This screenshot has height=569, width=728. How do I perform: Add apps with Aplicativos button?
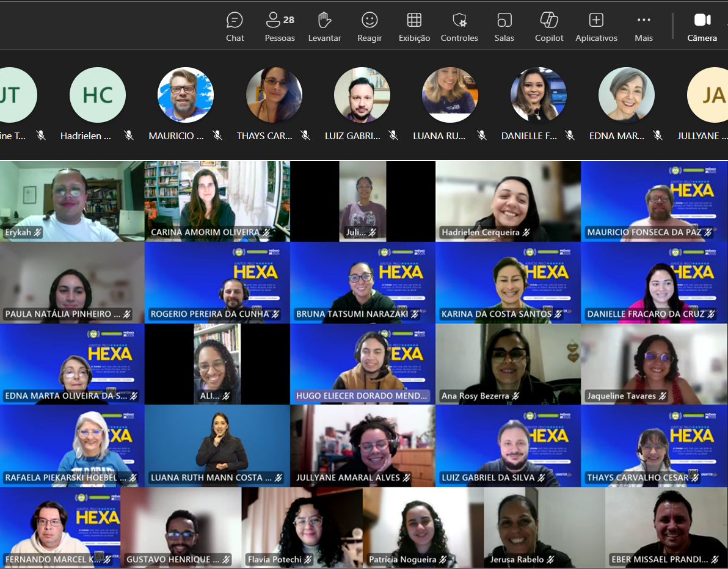tap(596, 27)
